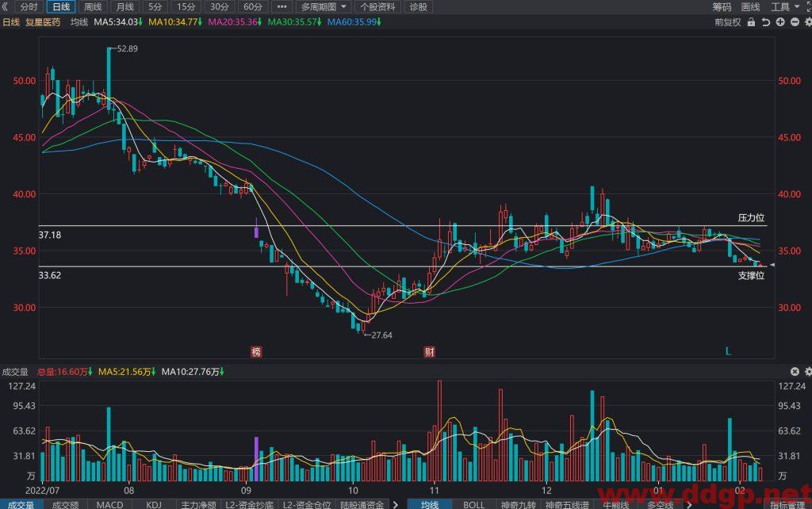Image resolution: width=812 pixels, height=509 pixels.
Task: Click the MA20:35.36 value
Action: tap(235, 22)
